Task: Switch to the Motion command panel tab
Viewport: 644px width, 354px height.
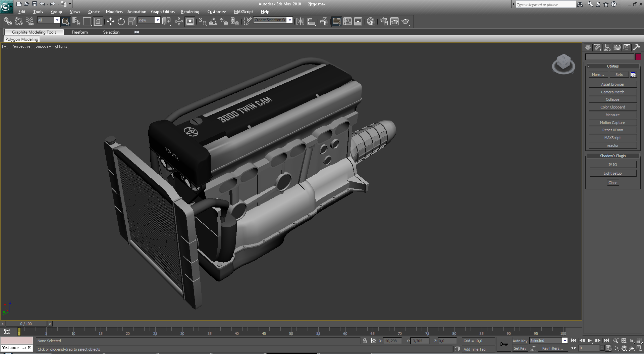Action: [x=617, y=47]
